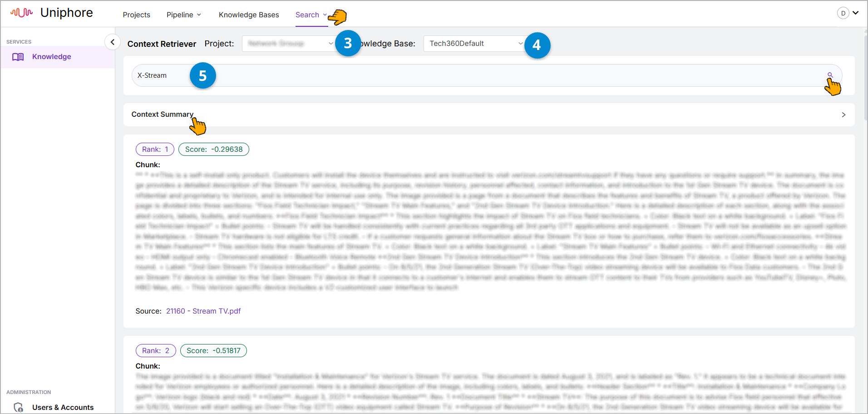
Task: Click the X-Stream search input field
Action: (x=487, y=75)
